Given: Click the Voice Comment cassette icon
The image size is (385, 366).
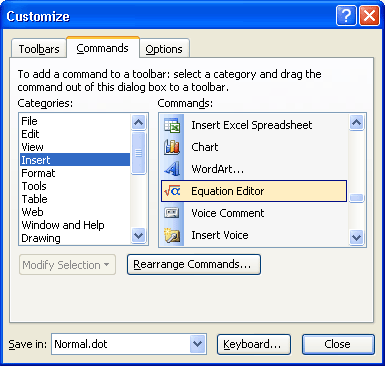Looking at the screenshot, I should (172, 213).
